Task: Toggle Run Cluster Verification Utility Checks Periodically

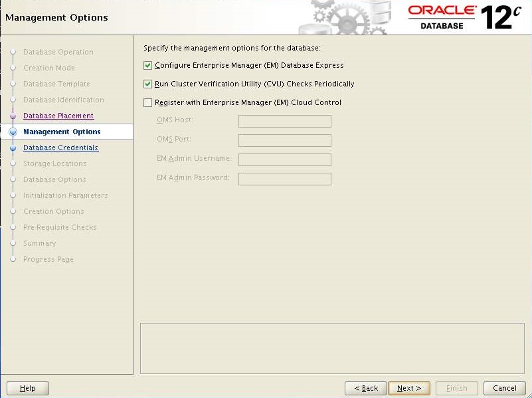Action: click(x=147, y=84)
